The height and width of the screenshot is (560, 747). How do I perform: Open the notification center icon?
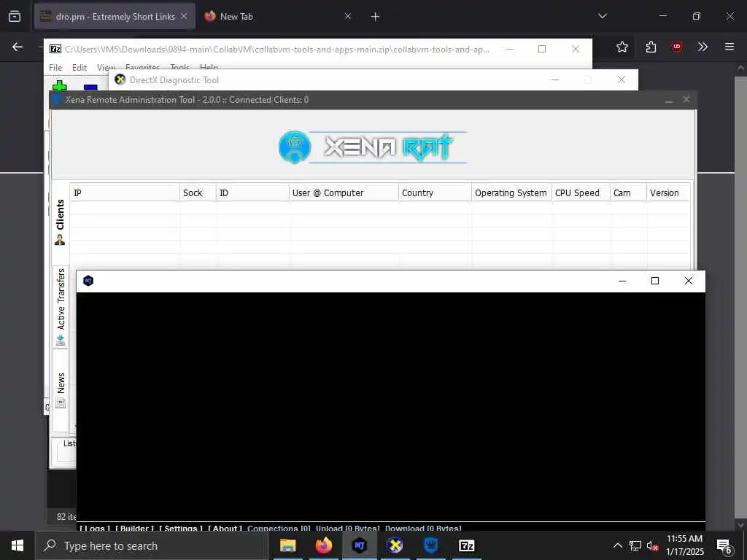(724, 546)
